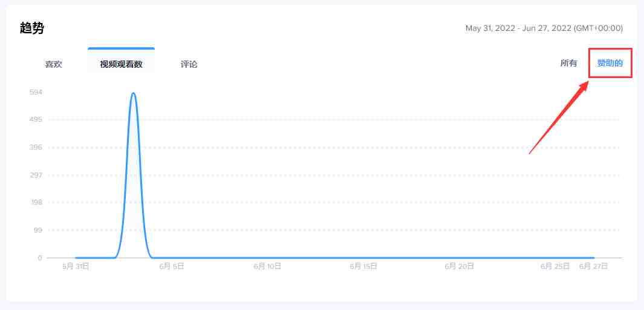
Task: Click the 297 y-axis value
Action: [36, 175]
